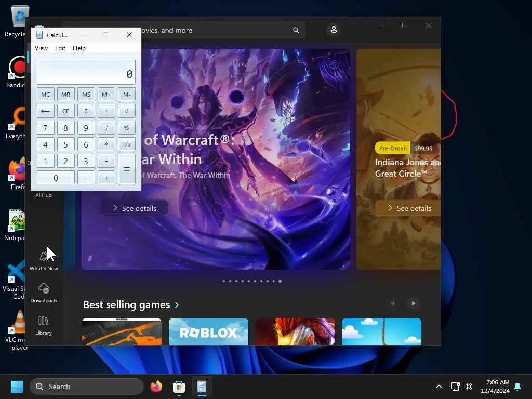Screen dimensions: 532x399
Task: Open Firefox from the taskbar
Action: 156,387
